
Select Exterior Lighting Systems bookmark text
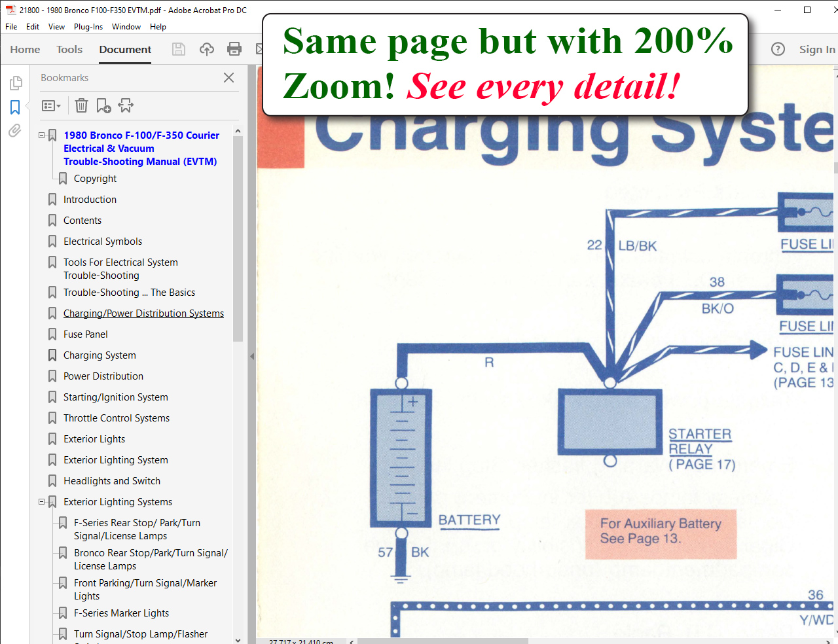tap(118, 502)
